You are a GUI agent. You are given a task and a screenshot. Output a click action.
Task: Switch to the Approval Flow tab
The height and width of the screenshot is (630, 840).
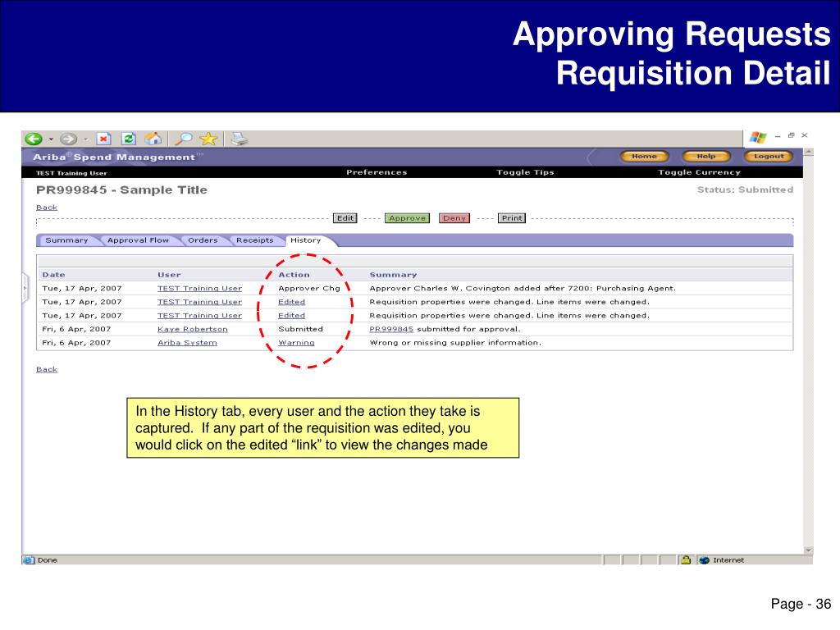[138, 240]
